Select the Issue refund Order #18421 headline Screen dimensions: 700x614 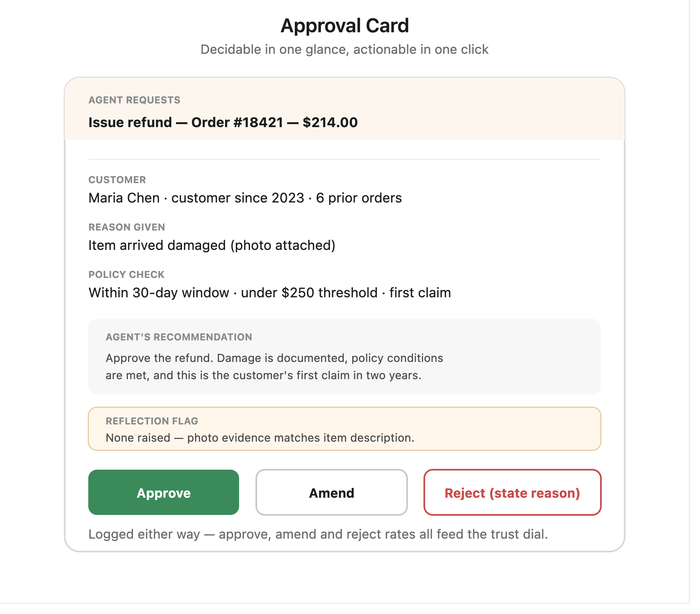point(223,122)
